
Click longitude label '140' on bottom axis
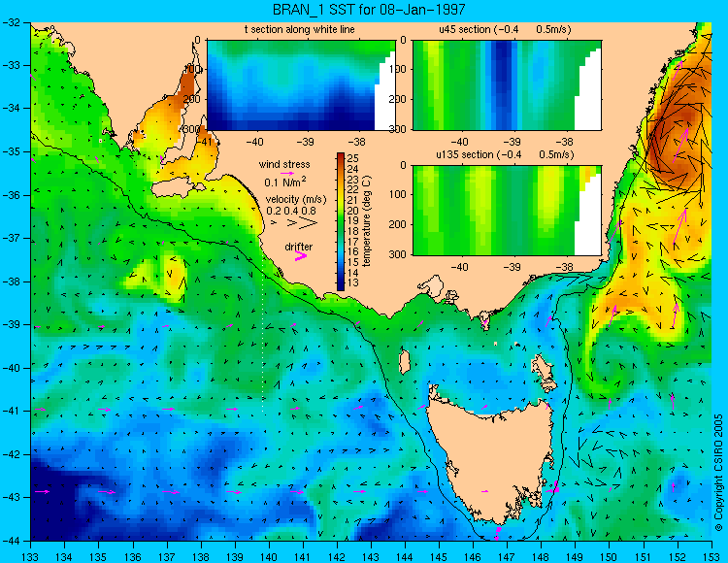pos(269,557)
